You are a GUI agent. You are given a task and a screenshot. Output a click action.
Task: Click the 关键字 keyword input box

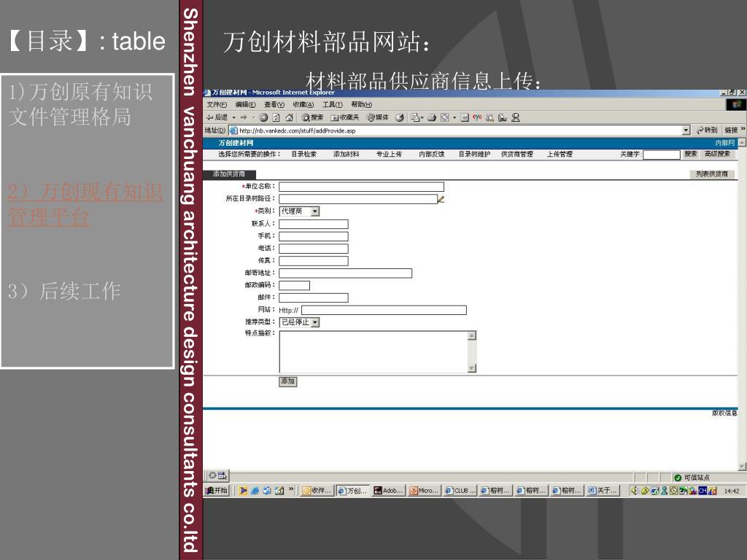tap(661, 155)
